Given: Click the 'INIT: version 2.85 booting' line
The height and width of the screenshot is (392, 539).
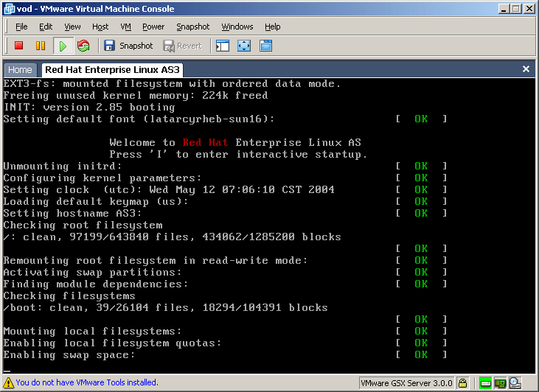Looking at the screenshot, I should tap(89, 107).
